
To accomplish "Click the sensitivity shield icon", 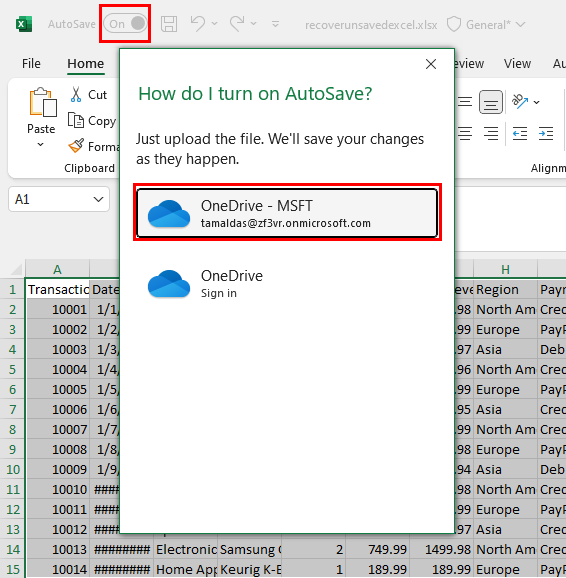I will [x=454, y=25].
